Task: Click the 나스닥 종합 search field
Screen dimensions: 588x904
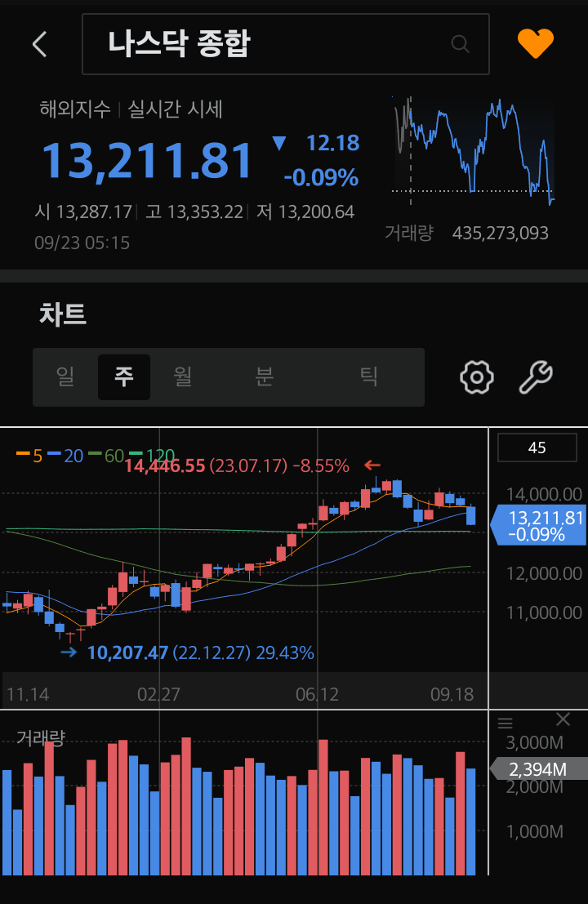Action: (286, 44)
